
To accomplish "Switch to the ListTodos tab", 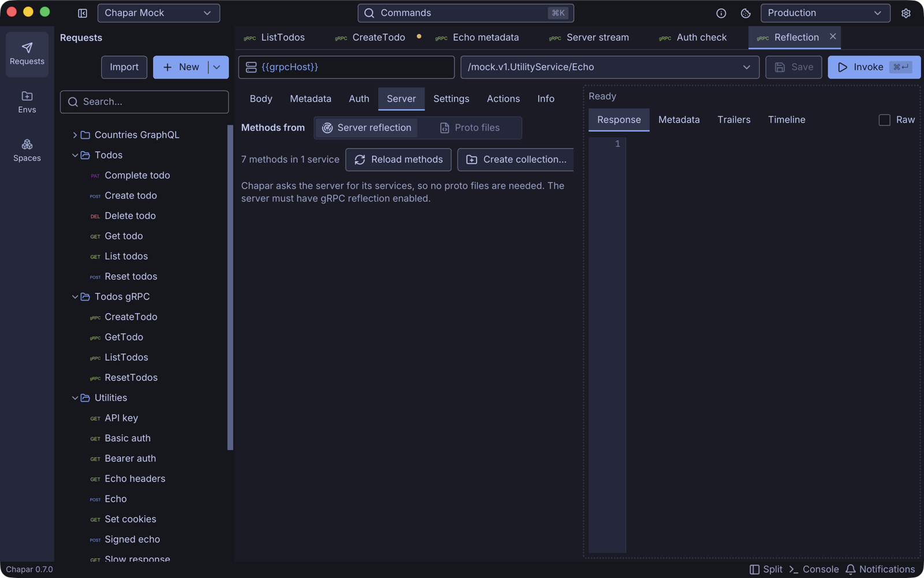I will pyautogui.click(x=275, y=38).
